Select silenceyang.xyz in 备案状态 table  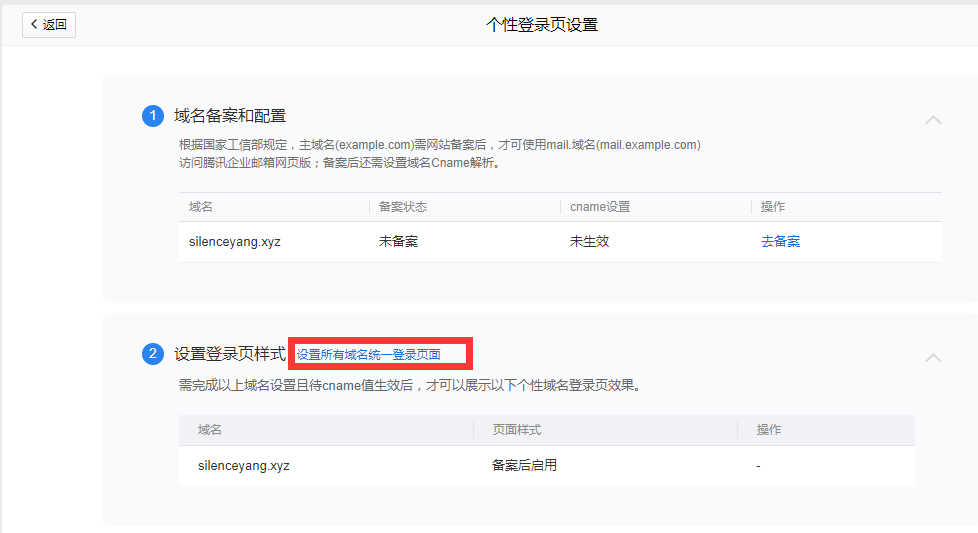tap(235, 242)
